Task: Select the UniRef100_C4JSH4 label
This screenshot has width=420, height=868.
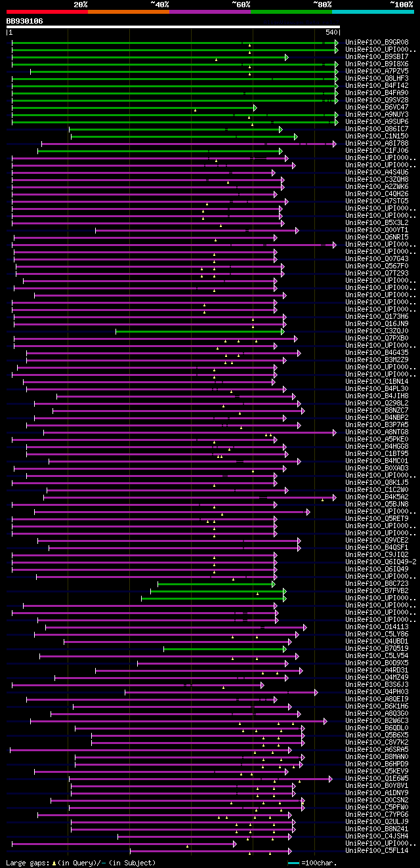Action: [377, 836]
